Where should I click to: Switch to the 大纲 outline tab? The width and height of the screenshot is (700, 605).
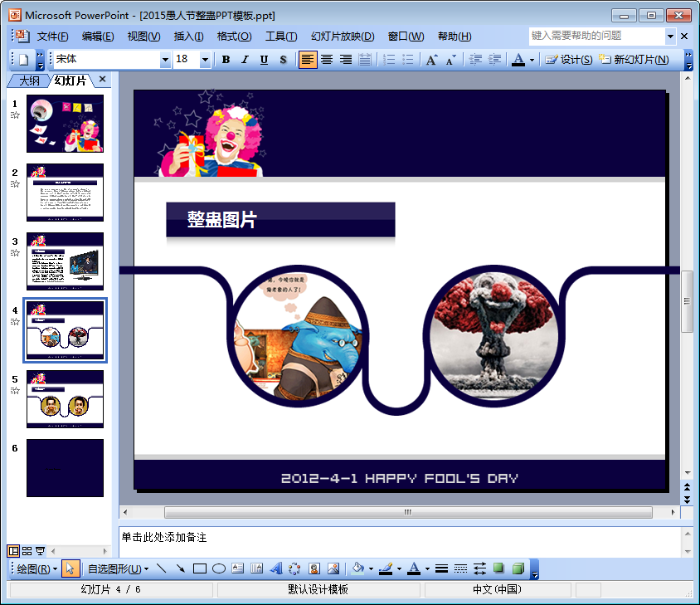(x=28, y=81)
